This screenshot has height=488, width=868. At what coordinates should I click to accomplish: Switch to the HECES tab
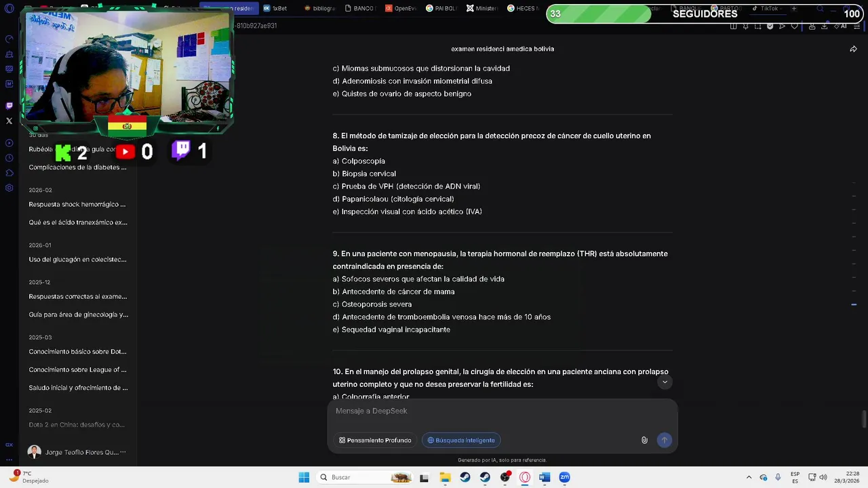(523, 8)
